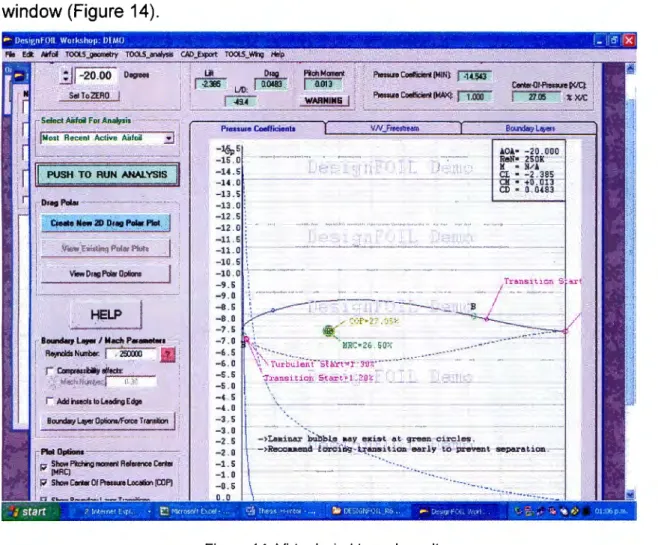
Task: Click Center-Of-Pressure value 27.05
Action: point(537,97)
